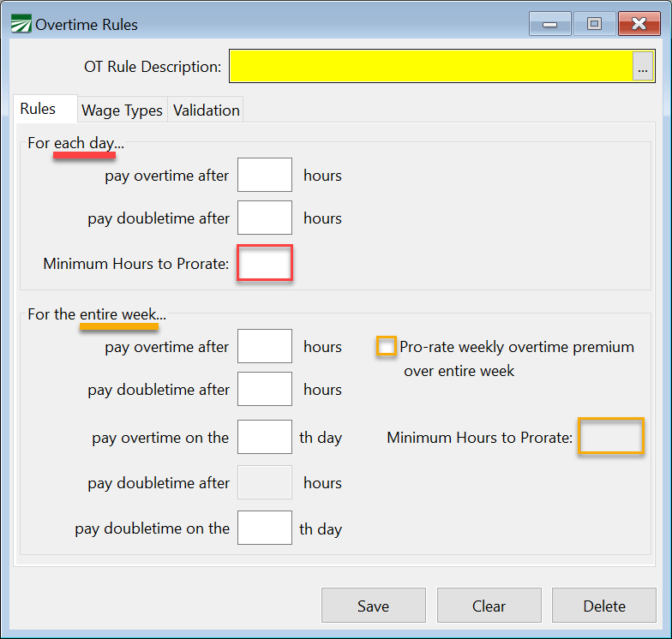Click the Delete button
672x639 pixels.
tap(604, 606)
